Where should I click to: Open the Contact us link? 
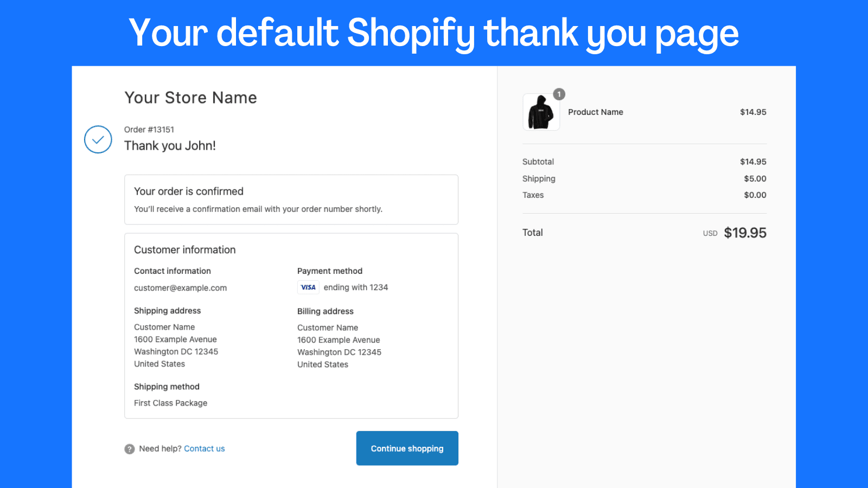(x=204, y=448)
